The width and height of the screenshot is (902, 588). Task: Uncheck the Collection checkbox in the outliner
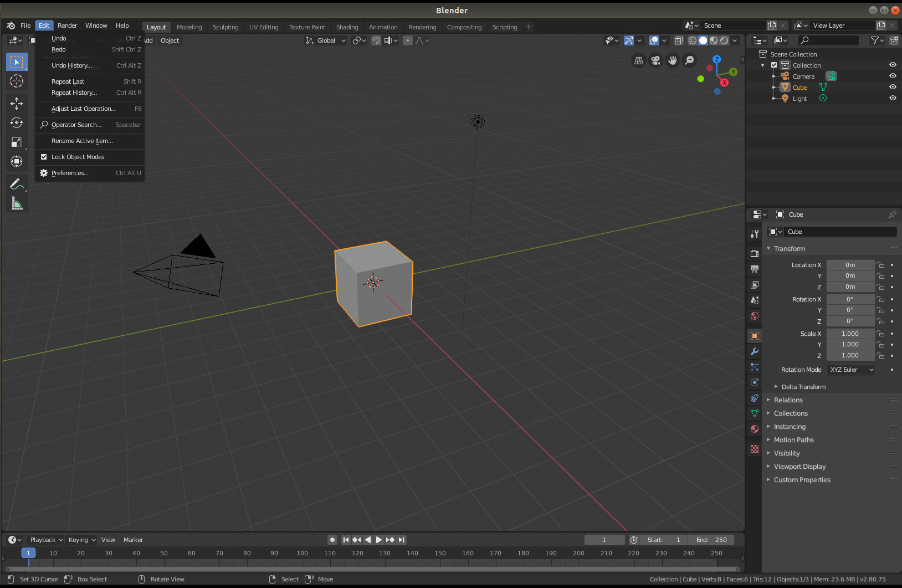[774, 65]
